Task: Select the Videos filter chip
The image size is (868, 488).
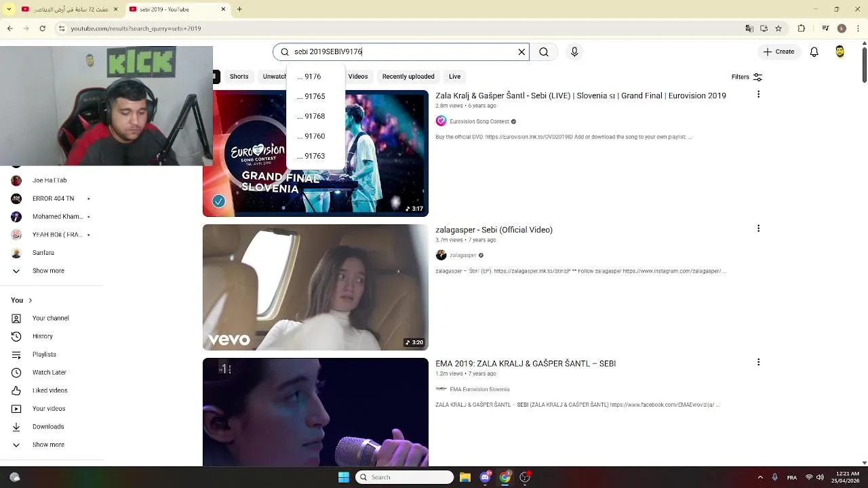Action: [358, 77]
